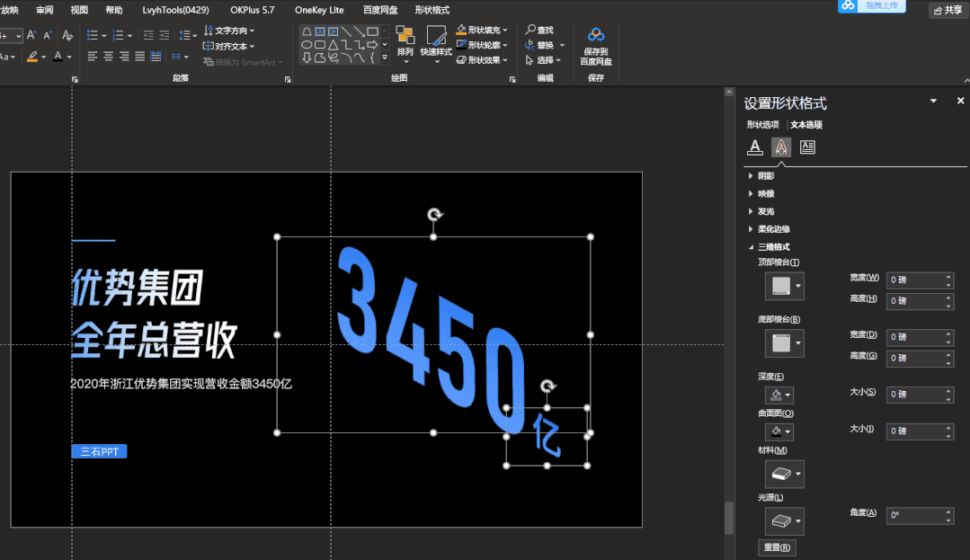Image resolution: width=970 pixels, height=560 pixels.
Task: Toggle distributed text alignment
Action: (156, 57)
